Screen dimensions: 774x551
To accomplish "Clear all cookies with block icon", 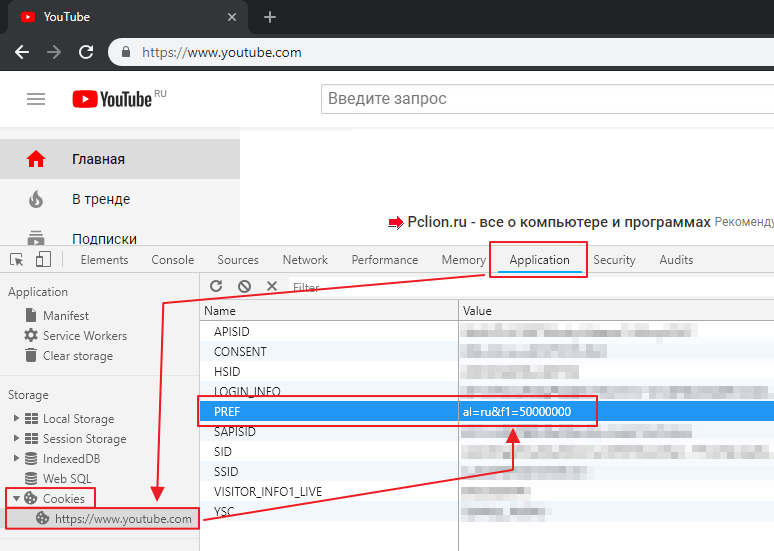I will pos(244,286).
